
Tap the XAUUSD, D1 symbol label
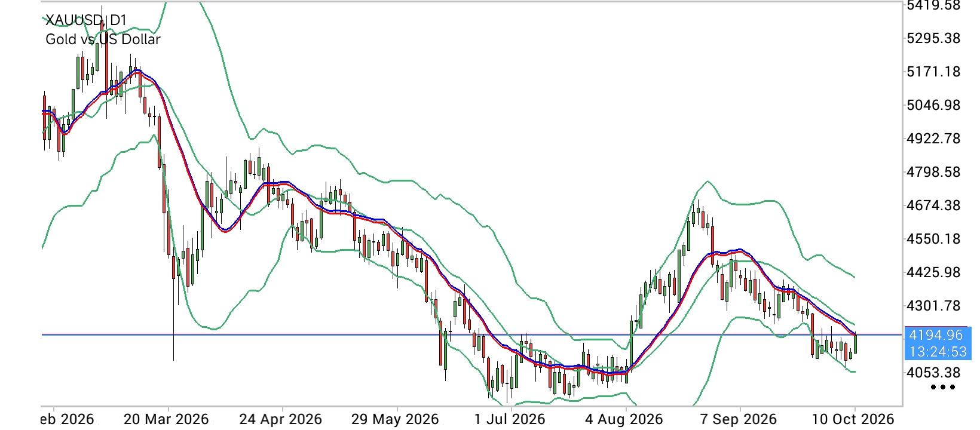click(86, 20)
